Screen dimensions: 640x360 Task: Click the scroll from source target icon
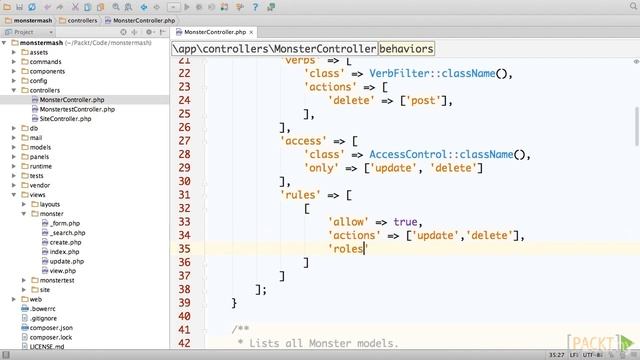(x=123, y=32)
